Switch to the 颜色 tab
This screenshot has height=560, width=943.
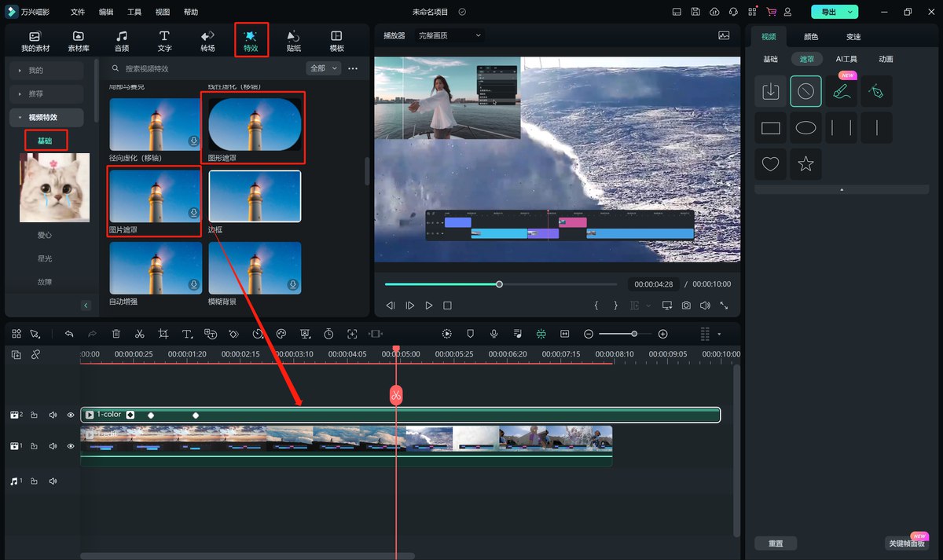point(810,37)
